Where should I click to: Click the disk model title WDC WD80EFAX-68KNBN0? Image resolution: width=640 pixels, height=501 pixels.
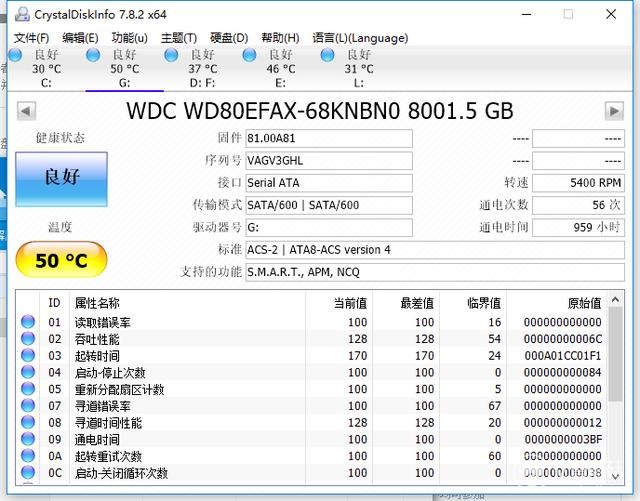tap(320, 111)
